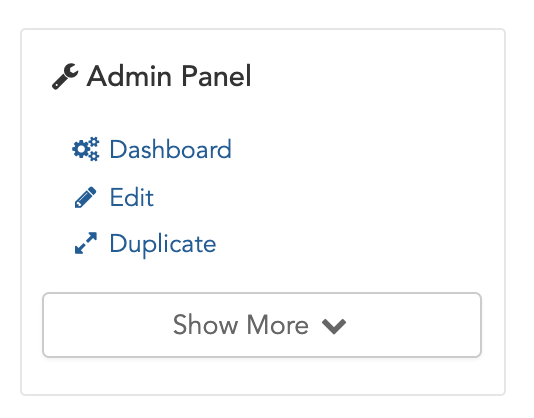The height and width of the screenshot is (418, 534).
Task: Choose Edit from the Admin Panel list
Action: [x=131, y=197]
